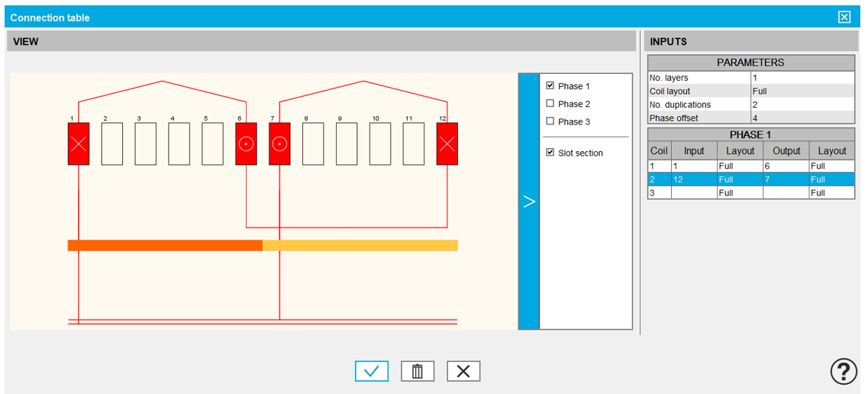868x394 pixels.
Task: Click the Phase offset value cell
Action: click(802, 118)
